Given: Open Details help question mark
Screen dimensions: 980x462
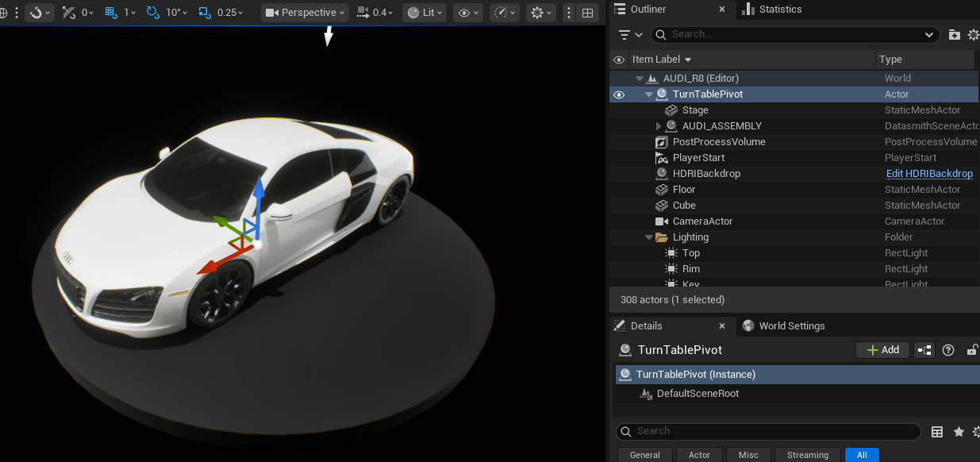Looking at the screenshot, I should click(x=947, y=350).
